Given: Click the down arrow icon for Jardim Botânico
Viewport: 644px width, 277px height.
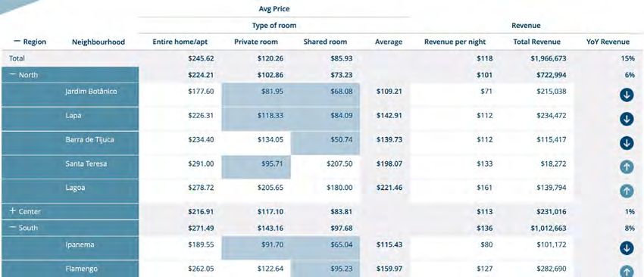Looking at the screenshot, I should point(627,95).
